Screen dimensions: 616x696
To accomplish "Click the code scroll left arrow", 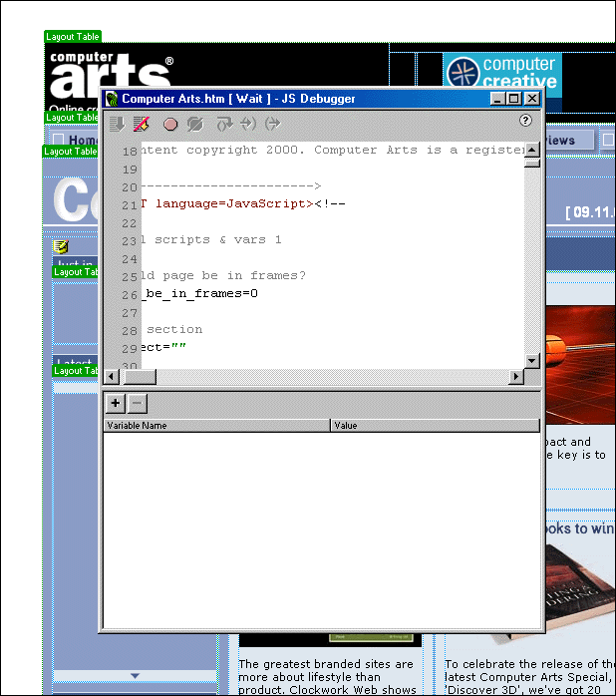I will point(111,377).
